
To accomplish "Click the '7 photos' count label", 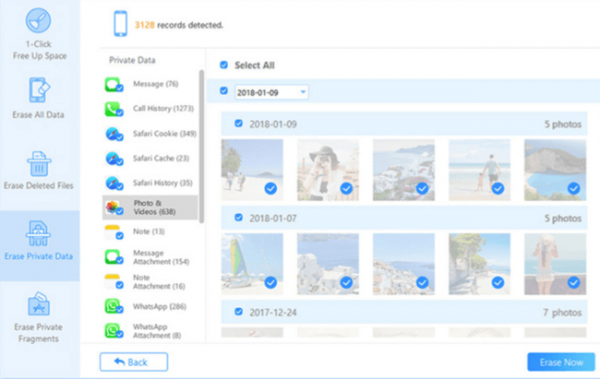I will (562, 312).
